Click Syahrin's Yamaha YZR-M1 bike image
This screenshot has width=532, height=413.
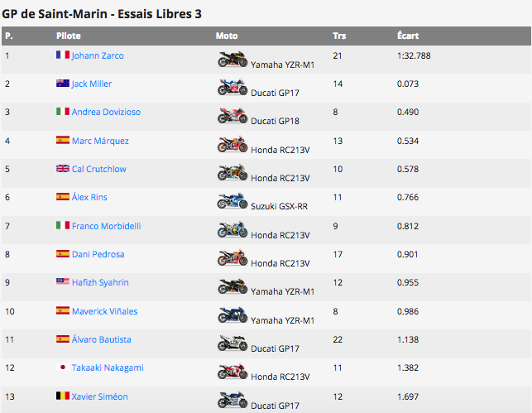232,286
